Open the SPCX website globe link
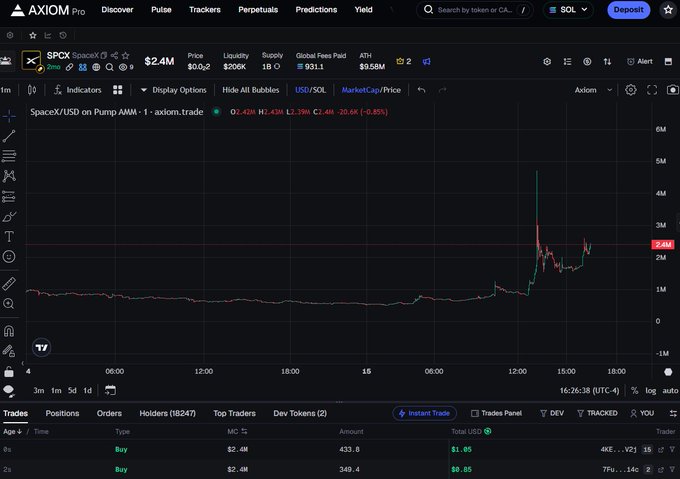Image resolution: width=680 pixels, height=479 pixels. [96, 67]
